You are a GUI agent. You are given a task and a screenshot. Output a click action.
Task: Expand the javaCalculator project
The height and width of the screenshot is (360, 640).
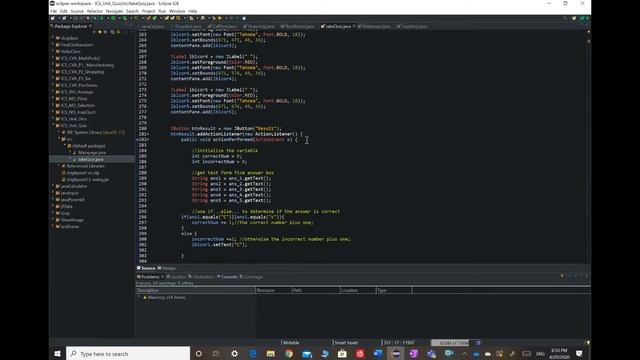(x=53, y=186)
